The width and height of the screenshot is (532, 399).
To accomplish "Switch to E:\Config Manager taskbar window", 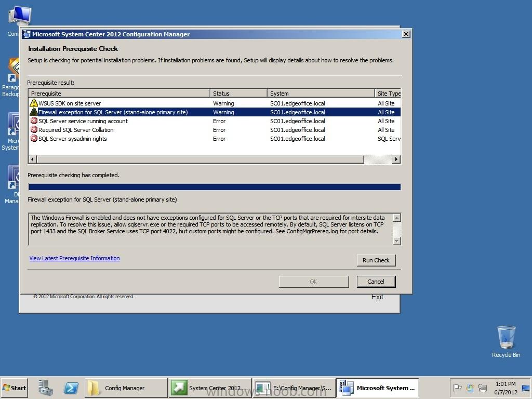I will coord(294,388).
